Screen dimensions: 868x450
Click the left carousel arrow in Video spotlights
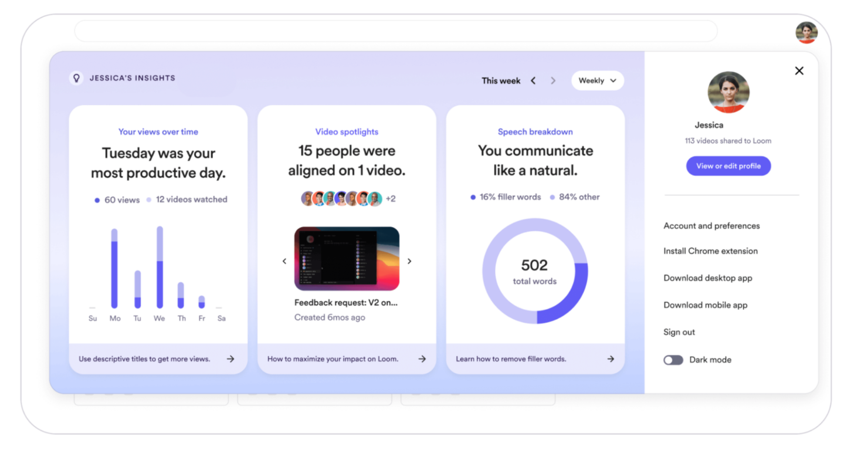point(284,260)
